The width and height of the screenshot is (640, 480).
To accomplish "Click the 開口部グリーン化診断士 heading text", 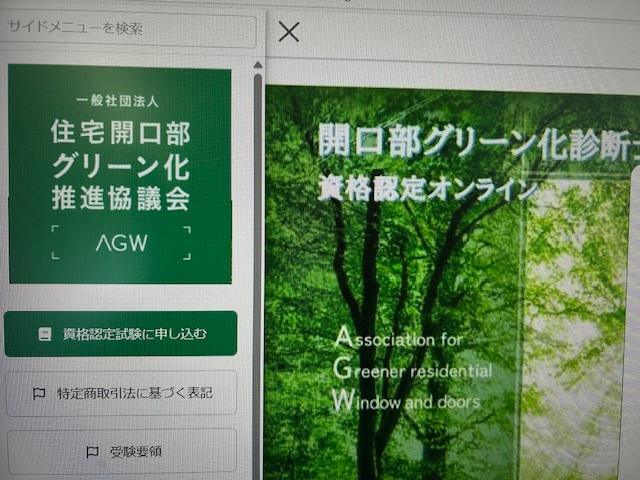I will point(470,142).
